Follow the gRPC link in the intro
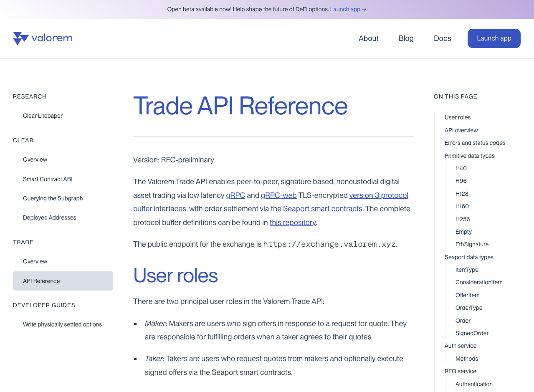Screen dimensions: 534x392 point(235,195)
